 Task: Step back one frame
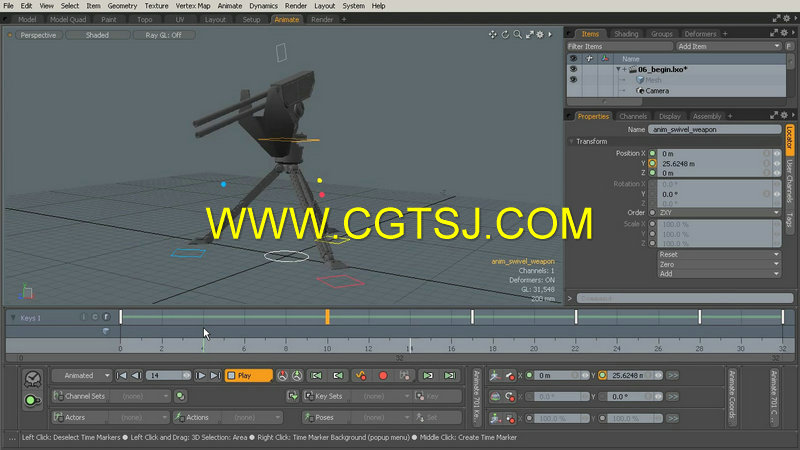136,376
